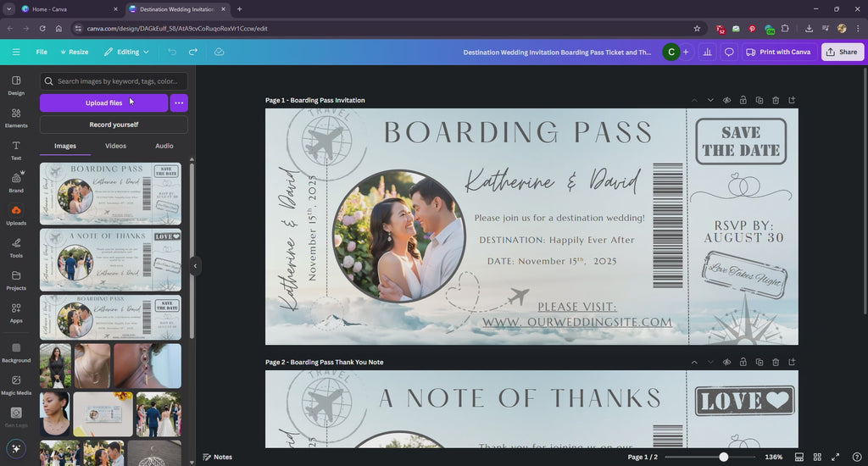Image resolution: width=868 pixels, height=466 pixels.
Task: Open the Brand kit panel
Action: (x=16, y=182)
